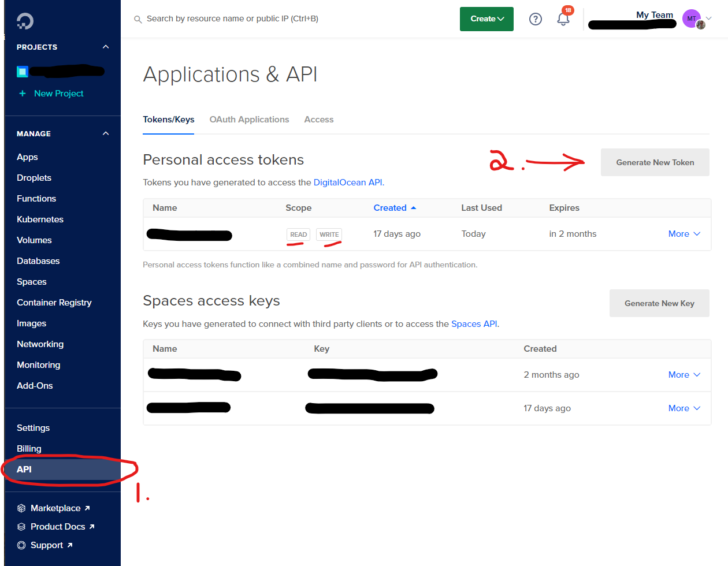Open Databases in the sidebar

(x=38, y=261)
